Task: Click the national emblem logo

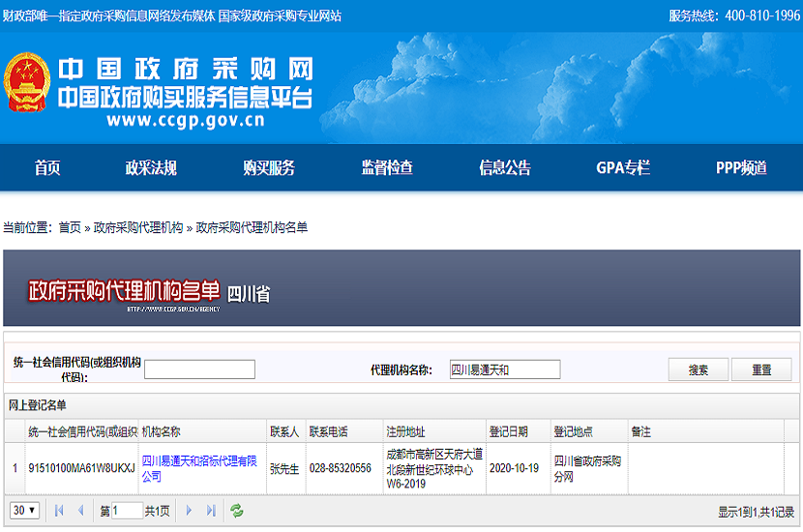Action: pyautogui.click(x=27, y=82)
